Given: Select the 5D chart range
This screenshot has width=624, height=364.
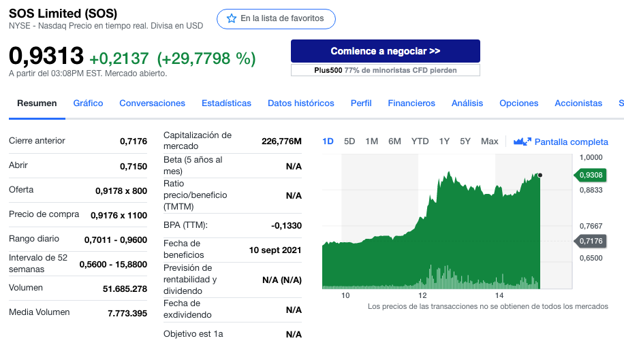Looking at the screenshot, I should point(349,142).
